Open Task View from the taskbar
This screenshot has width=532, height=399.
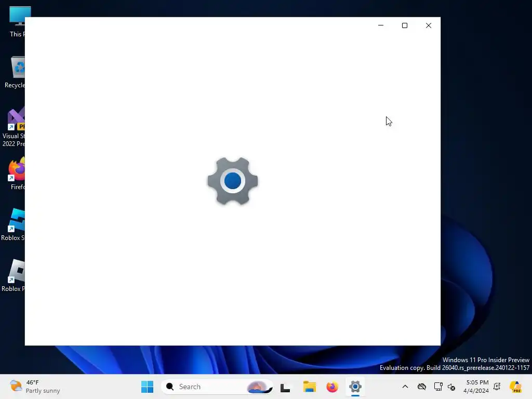(x=285, y=387)
